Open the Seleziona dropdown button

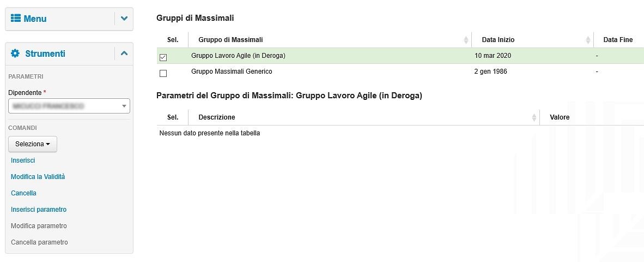(33, 144)
